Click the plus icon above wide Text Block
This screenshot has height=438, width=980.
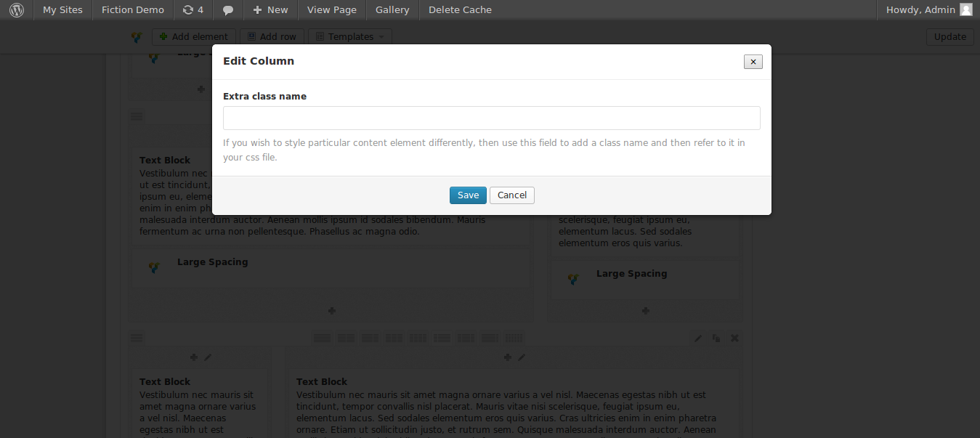click(x=508, y=357)
